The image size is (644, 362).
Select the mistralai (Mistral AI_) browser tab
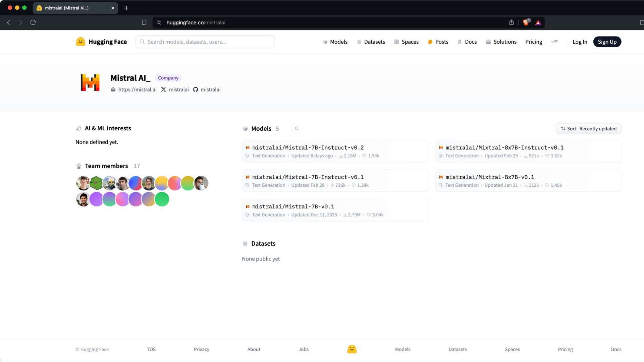(x=75, y=8)
